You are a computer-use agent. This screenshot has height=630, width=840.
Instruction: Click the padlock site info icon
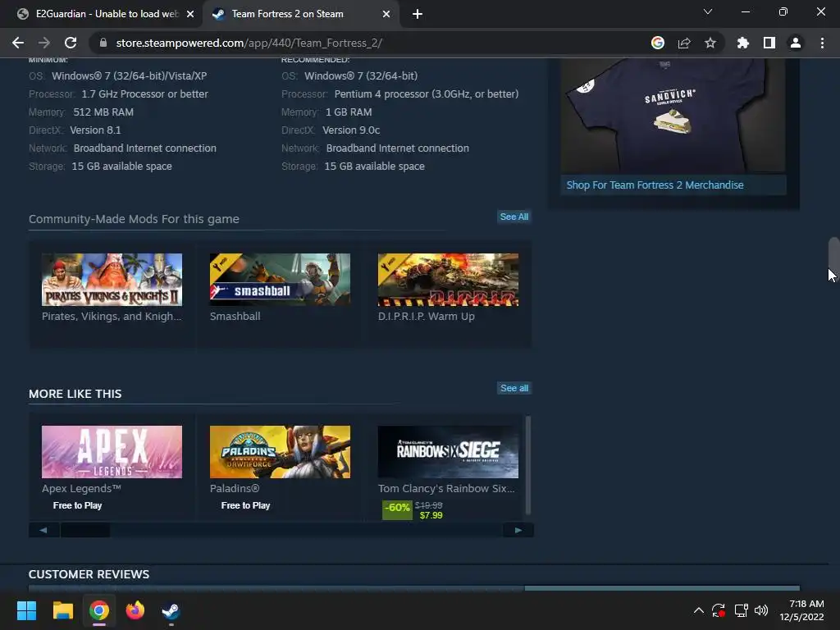[103, 43]
